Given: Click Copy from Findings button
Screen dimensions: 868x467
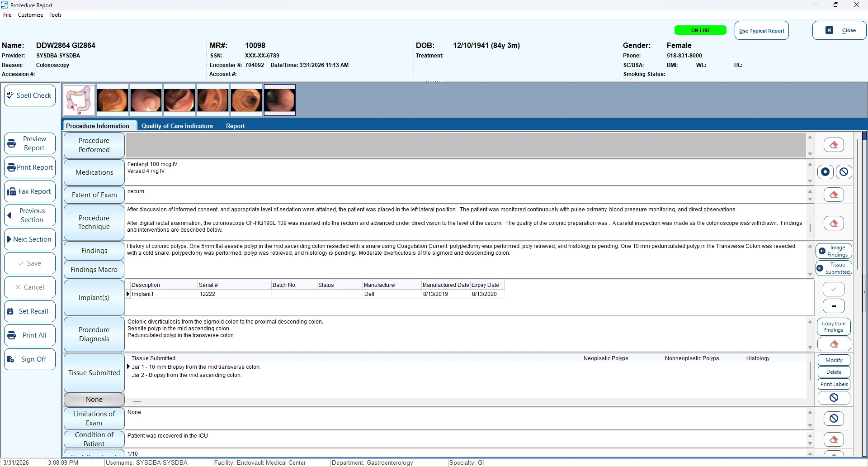Looking at the screenshot, I should pyautogui.click(x=834, y=327).
